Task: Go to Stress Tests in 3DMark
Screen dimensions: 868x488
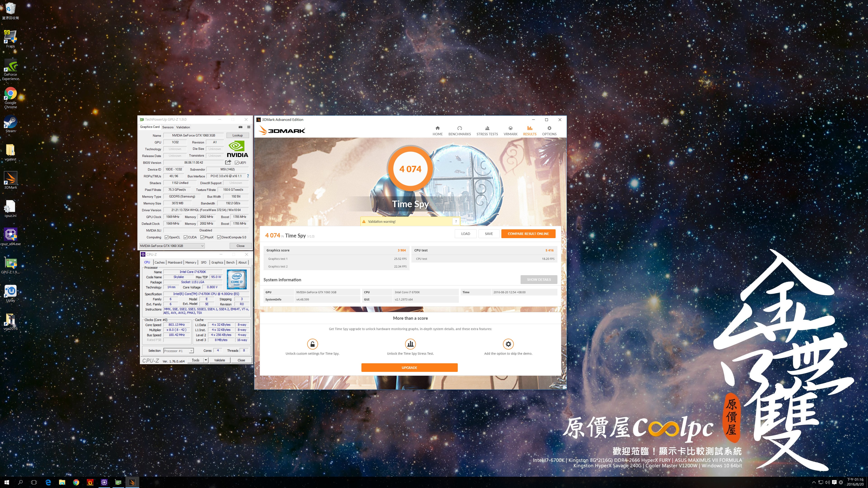Action: tap(487, 131)
